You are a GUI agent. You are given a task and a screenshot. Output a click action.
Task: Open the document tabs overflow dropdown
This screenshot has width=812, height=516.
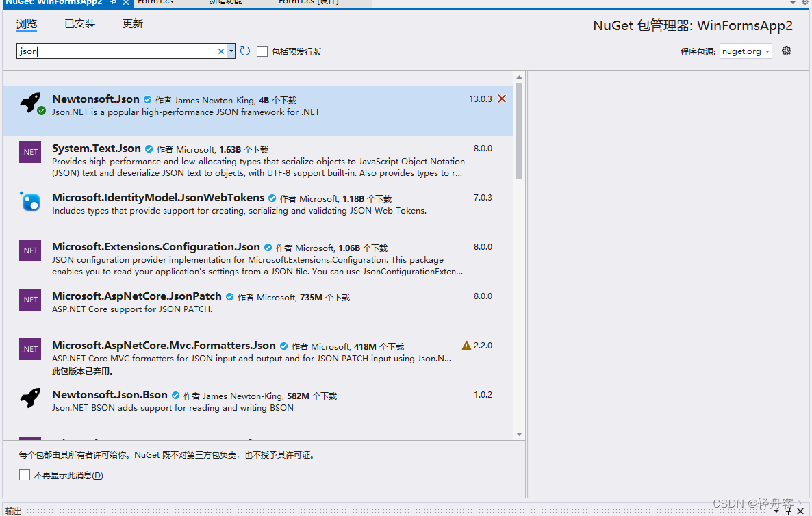pyautogui.click(x=793, y=3)
